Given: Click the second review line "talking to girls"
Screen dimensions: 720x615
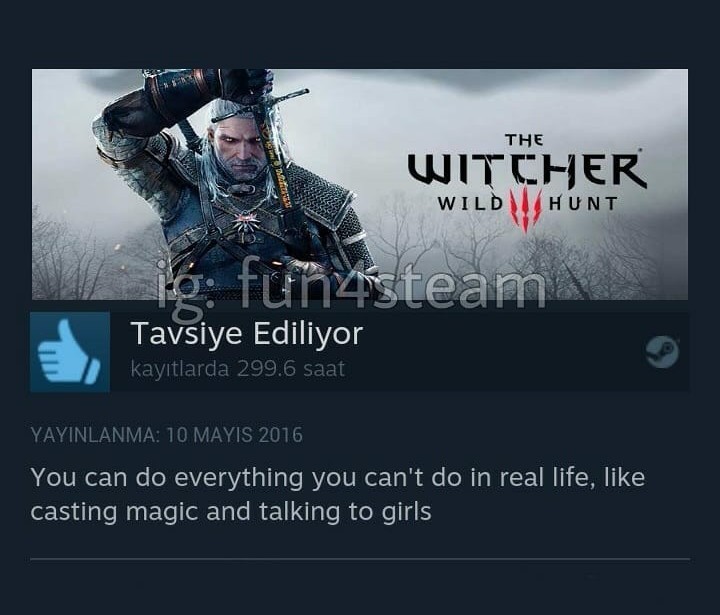Looking at the screenshot, I should tap(345, 512).
